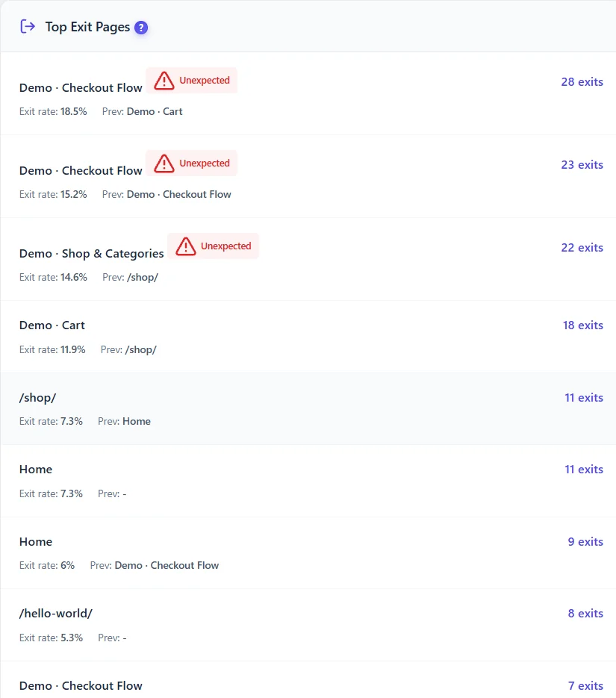The height and width of the screenshot is (698, 616).
Task: Click the warning triangle icon on the Shop & Categories row
Action: pyautogui.click(x=185, y=246)
